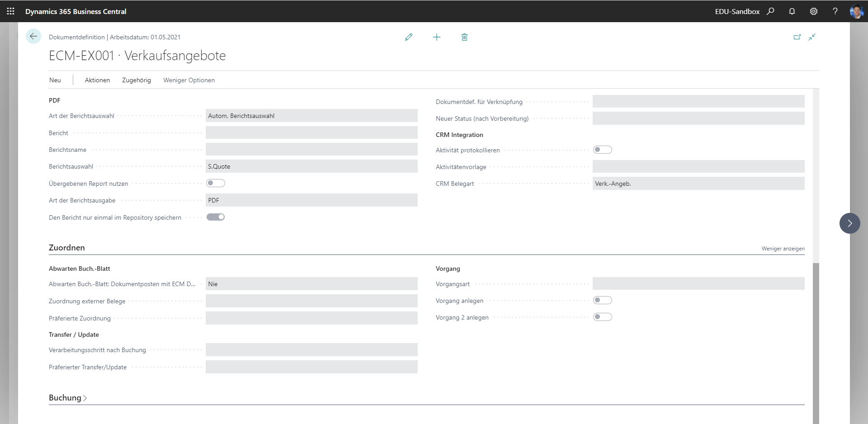Go to next record with right chevron
868x424 pixels.
click(x=850, y=223)
